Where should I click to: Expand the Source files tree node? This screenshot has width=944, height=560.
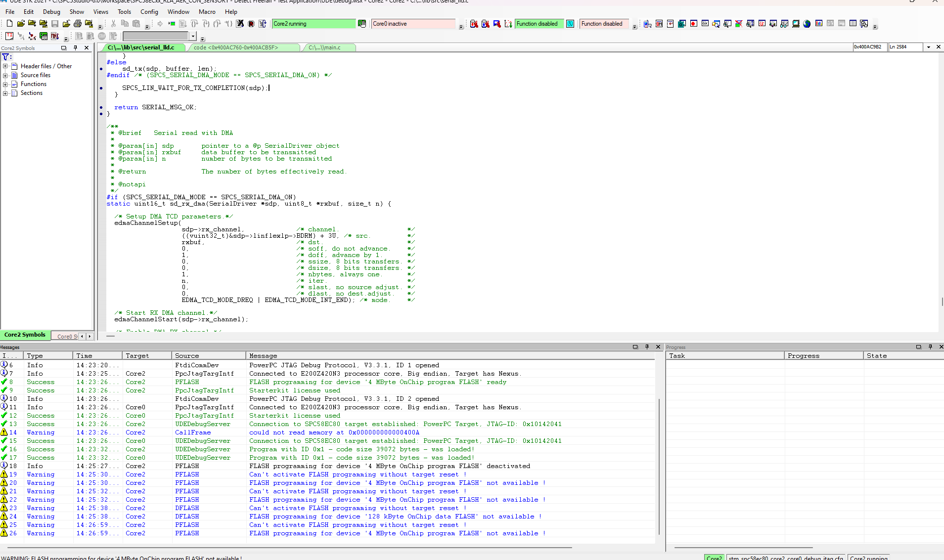click(x=5, y=75)
